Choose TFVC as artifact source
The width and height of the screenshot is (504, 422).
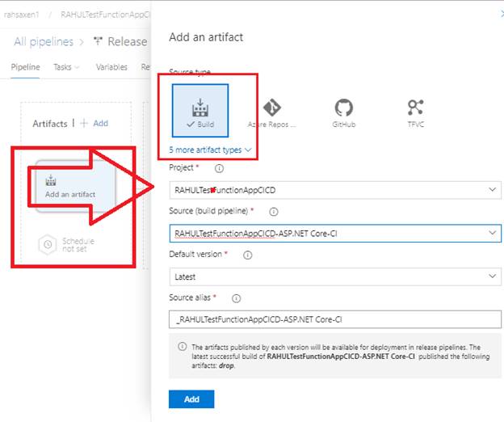[416, 113]
